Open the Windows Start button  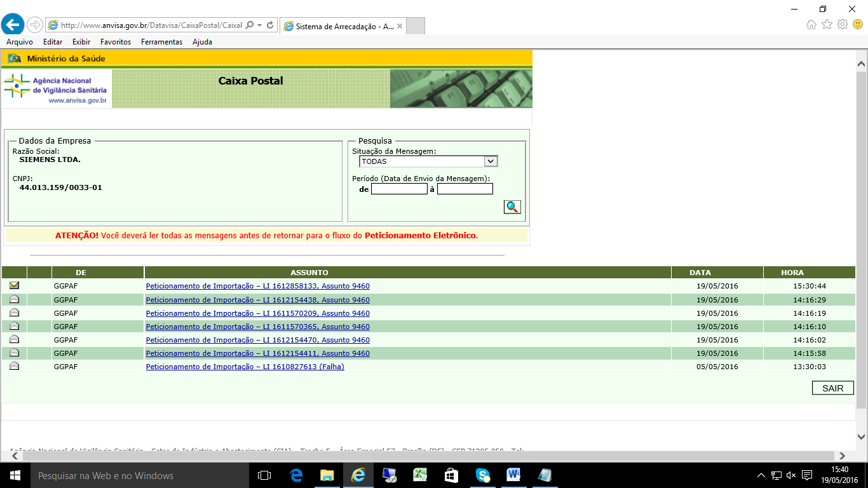pyautogui.click(x=15, y=475)
